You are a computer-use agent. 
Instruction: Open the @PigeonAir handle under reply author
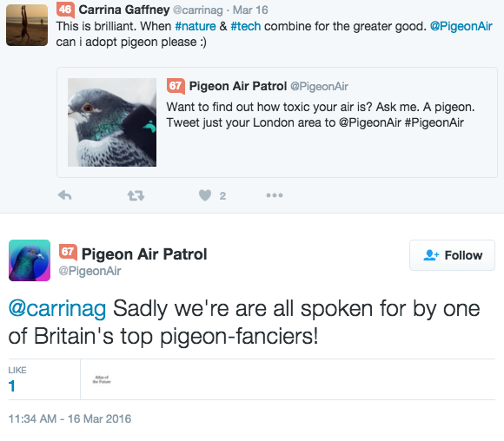[90, 271]
